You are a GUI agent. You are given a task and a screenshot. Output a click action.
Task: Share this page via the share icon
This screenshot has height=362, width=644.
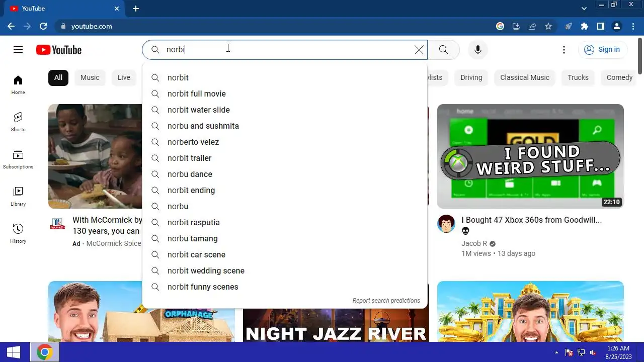pos(532,26)
